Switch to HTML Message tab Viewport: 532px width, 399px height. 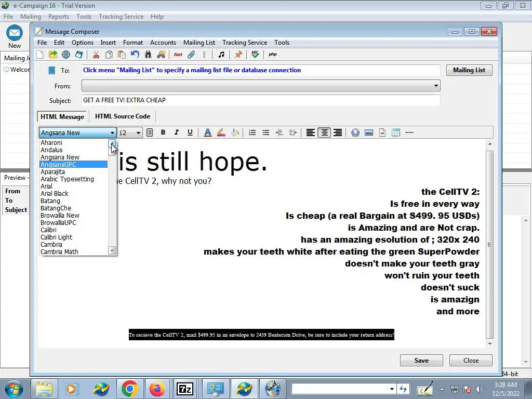(x=62, y=117)
